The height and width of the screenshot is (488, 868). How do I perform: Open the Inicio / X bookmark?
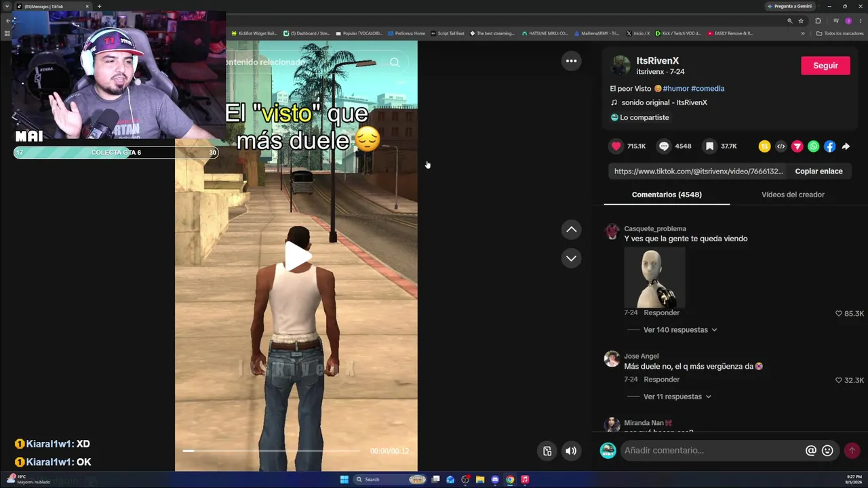coord(637,33)
